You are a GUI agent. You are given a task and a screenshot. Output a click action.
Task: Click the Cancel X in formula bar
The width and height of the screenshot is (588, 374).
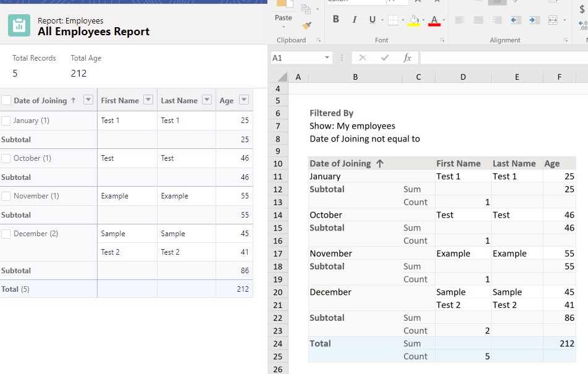(362, 58)
